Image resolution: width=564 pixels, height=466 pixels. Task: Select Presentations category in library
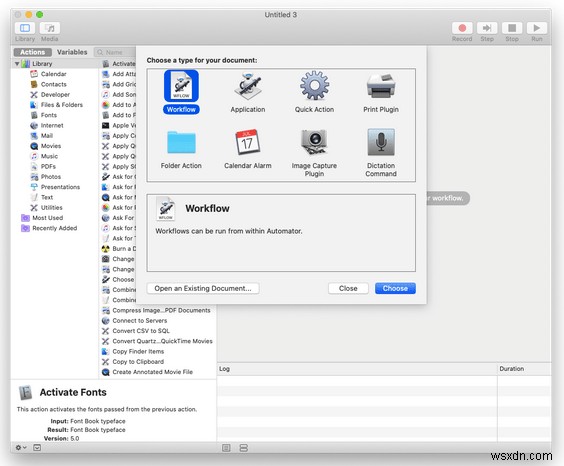(60, 187)
